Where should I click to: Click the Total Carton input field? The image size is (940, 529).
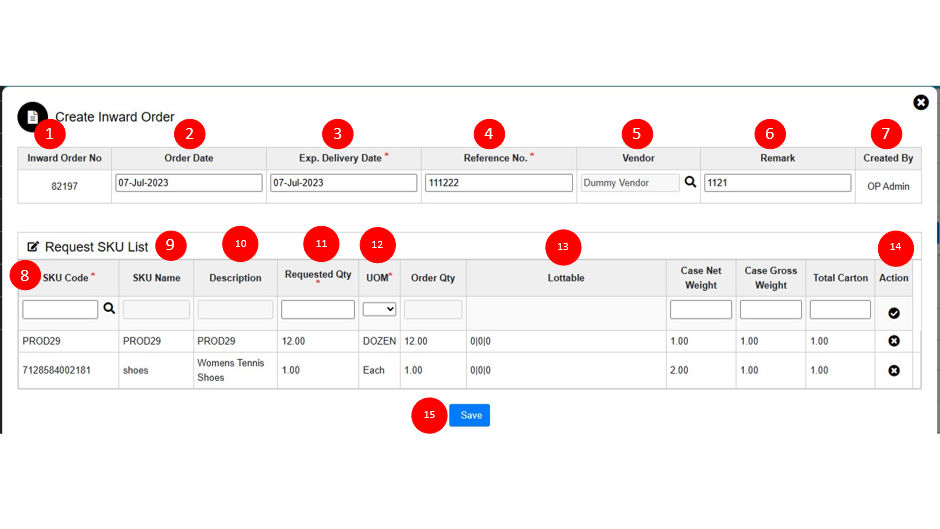pyautogui.click(x=839, y=310)
